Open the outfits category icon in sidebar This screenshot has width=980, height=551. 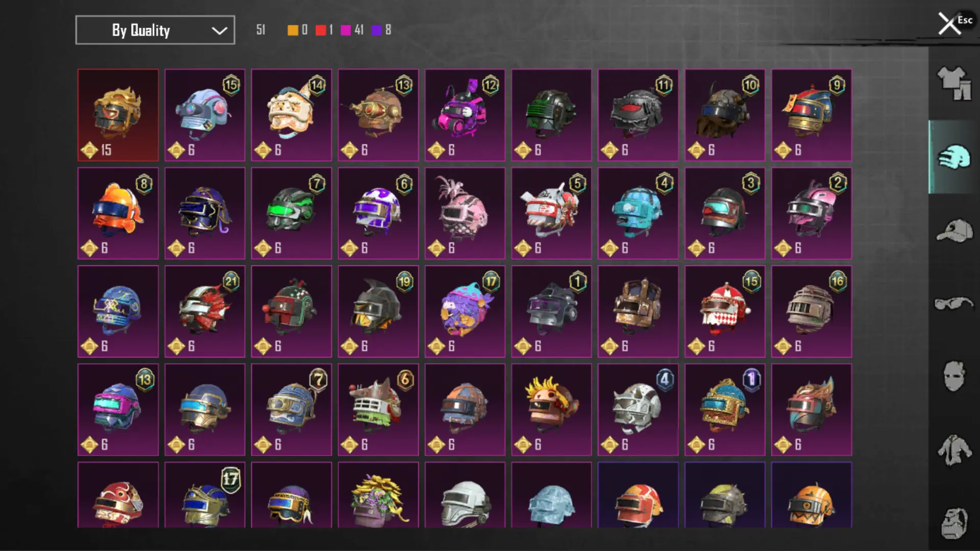953,83
